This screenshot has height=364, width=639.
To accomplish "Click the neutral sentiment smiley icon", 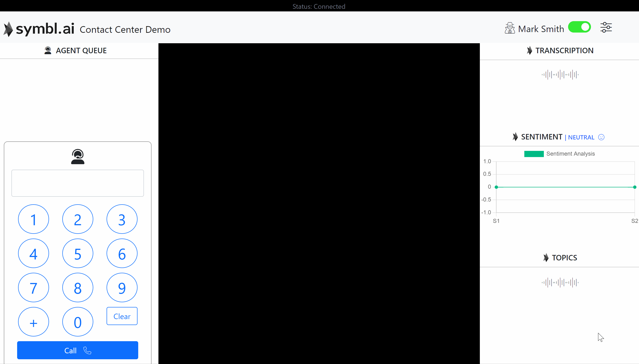I will (601, 137).
